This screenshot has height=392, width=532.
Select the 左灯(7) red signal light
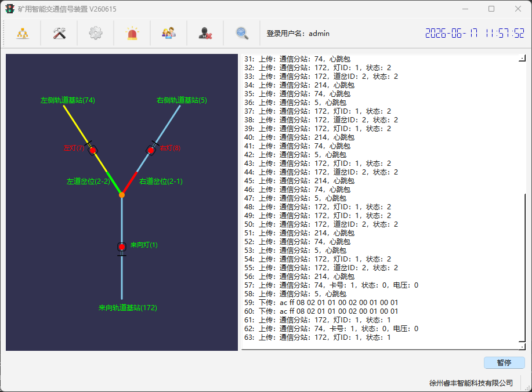click(x=93, y=150)
